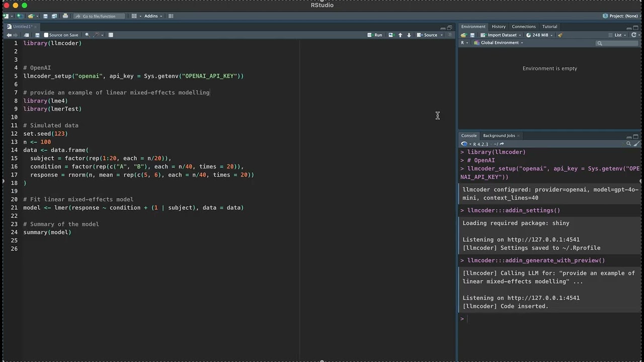Clear environment objects with broom icon

[560, 35]
